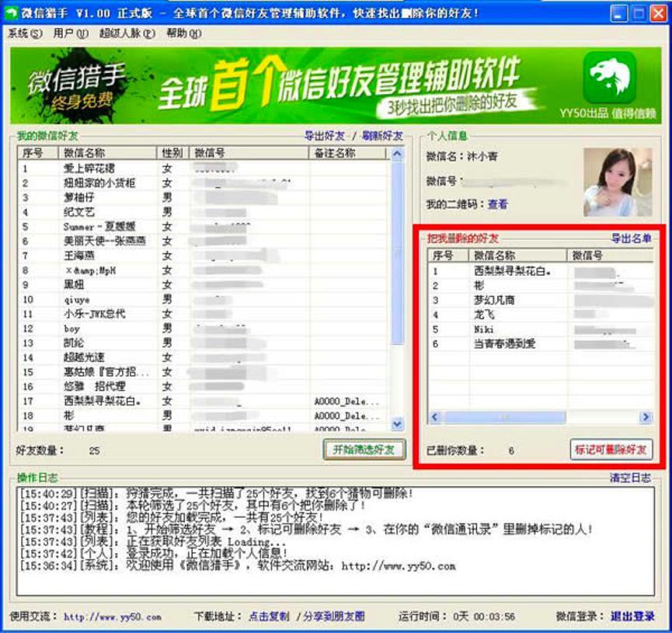Image resolution: width=672 pixels, height=633 pixels.
Task: Select friend row 爱上碎花裙
Action: tap(203, 169)
